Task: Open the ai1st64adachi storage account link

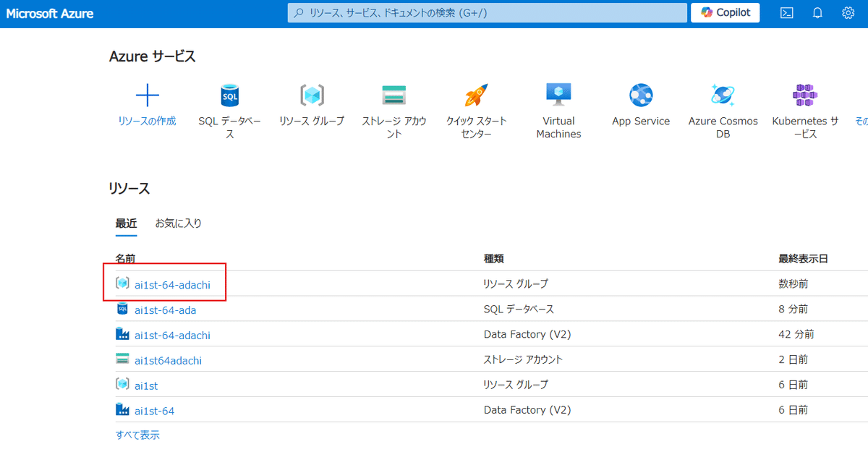Action: pos(168,360)
